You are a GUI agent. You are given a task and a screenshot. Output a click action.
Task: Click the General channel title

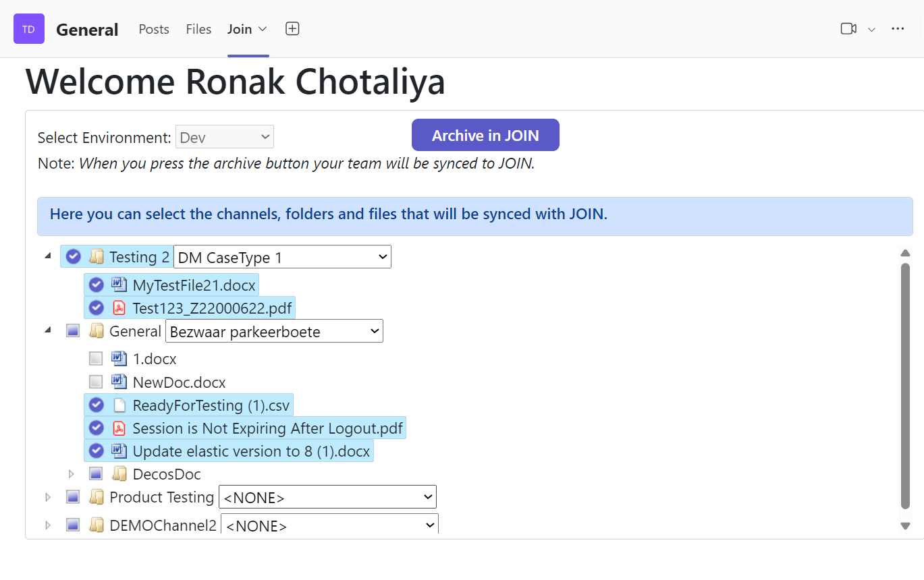[x=87, y=30]
